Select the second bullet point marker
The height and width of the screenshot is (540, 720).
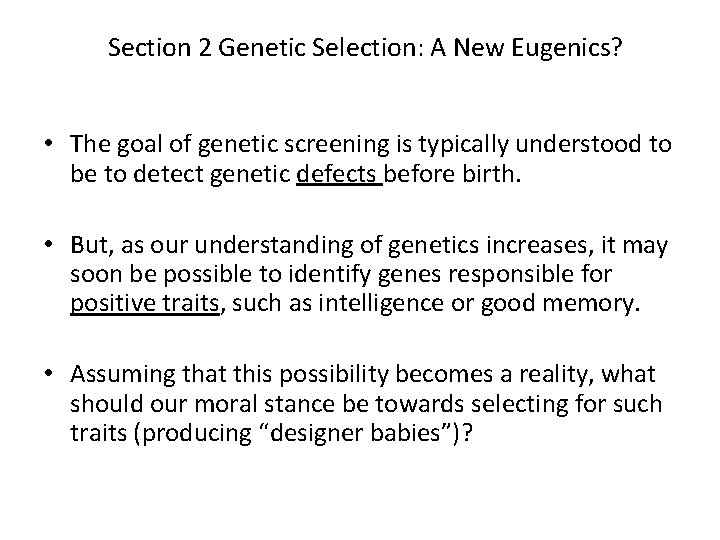(49, 244)
